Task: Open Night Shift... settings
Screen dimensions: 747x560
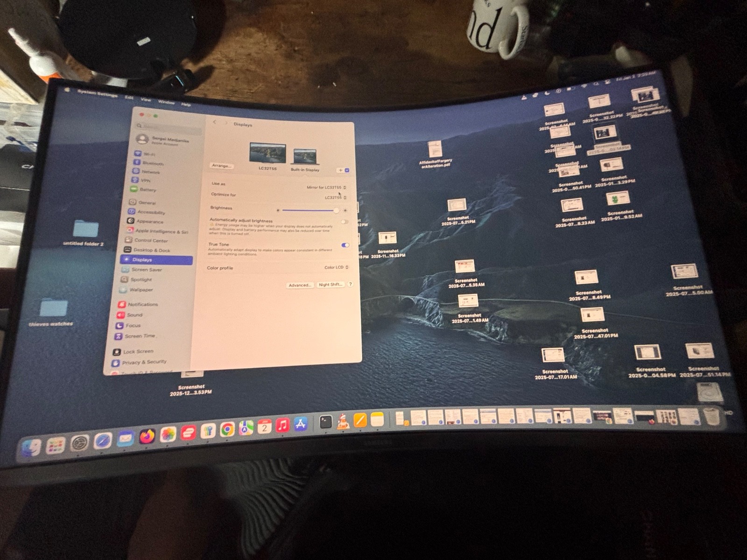Action: pos(331,285)
